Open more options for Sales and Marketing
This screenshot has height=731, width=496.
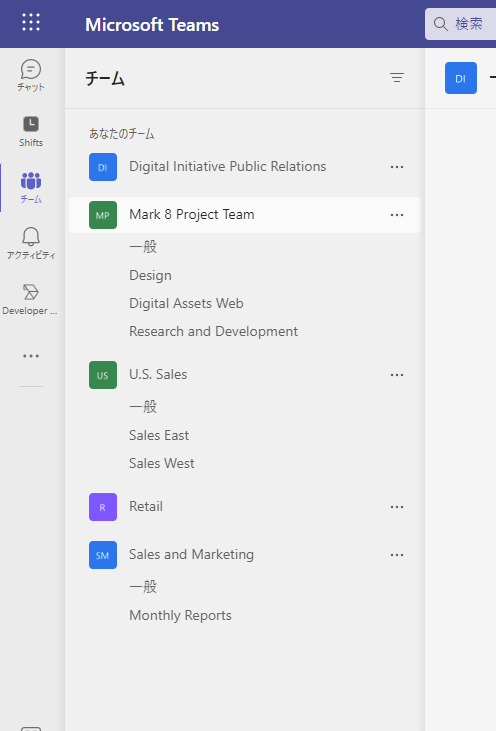[x=397, y=555]
